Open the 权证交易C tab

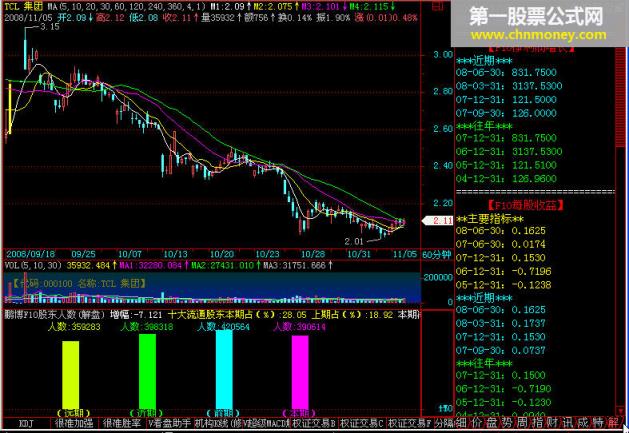coord(362,423)
